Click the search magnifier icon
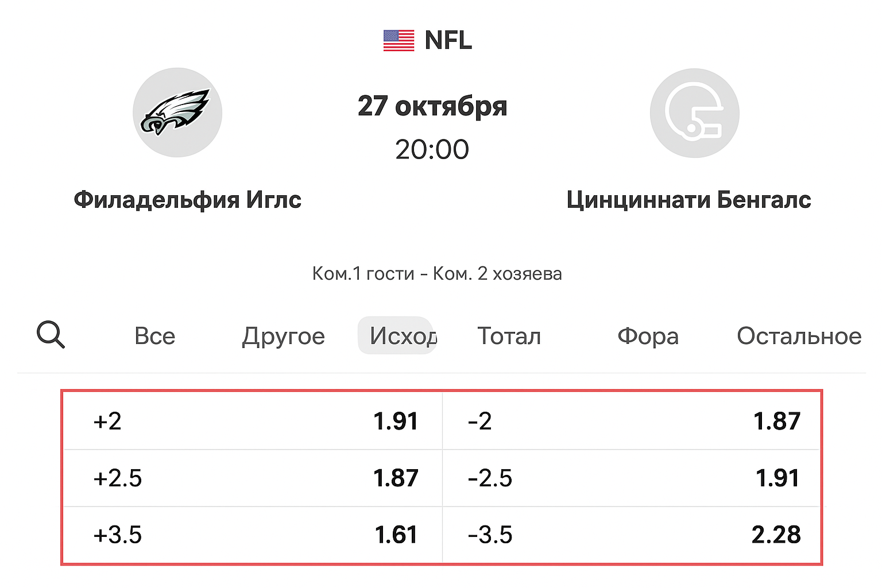 pyautogui.click(x=51, y=335)
